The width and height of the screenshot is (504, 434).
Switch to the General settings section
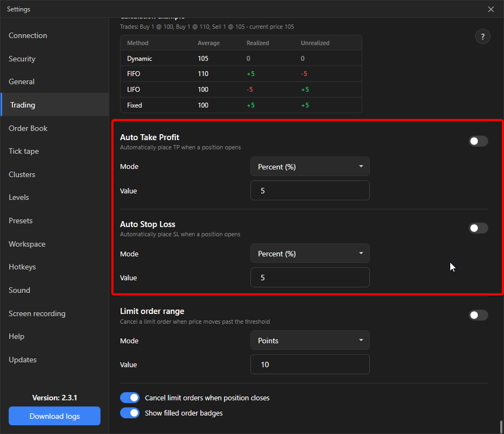55,81
